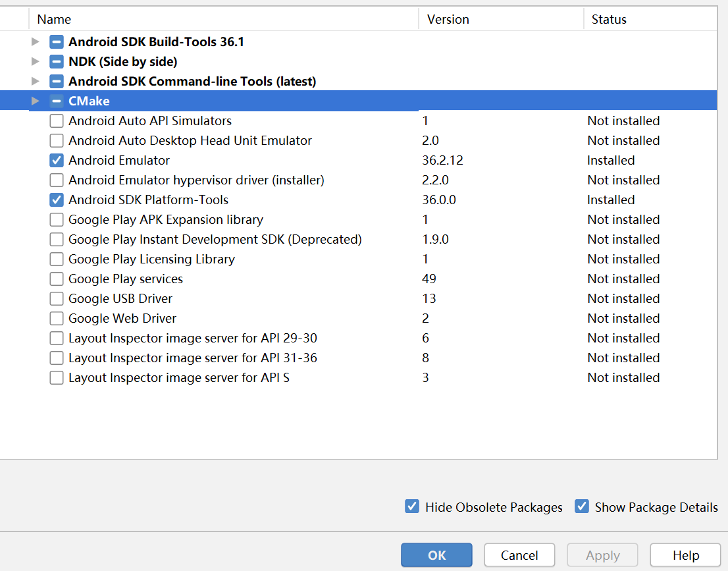Sort by the Version column header
Image resolution: width=728 pixels, height=571 pixels.
501,19
